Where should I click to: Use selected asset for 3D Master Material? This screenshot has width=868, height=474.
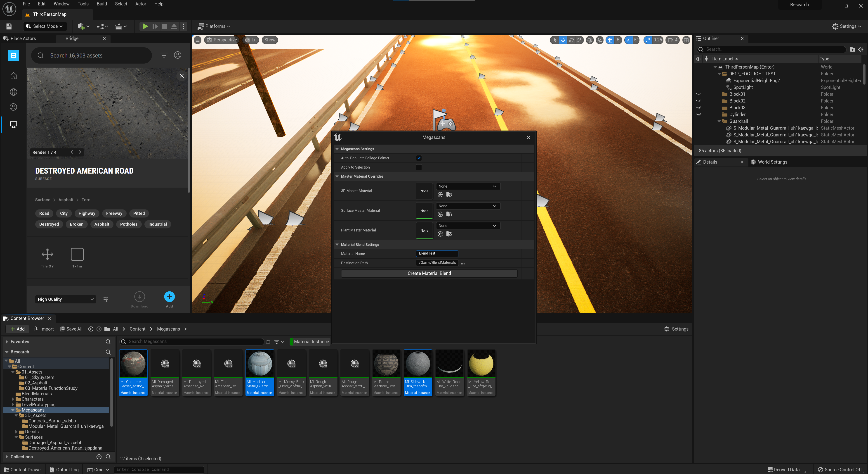point(440,195)
